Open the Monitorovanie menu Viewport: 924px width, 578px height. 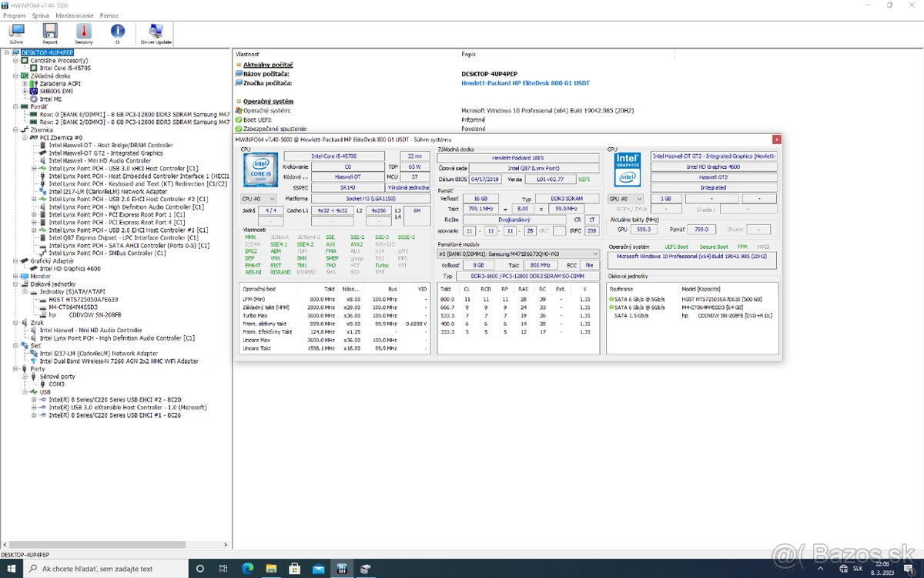[x=75, y=15]
